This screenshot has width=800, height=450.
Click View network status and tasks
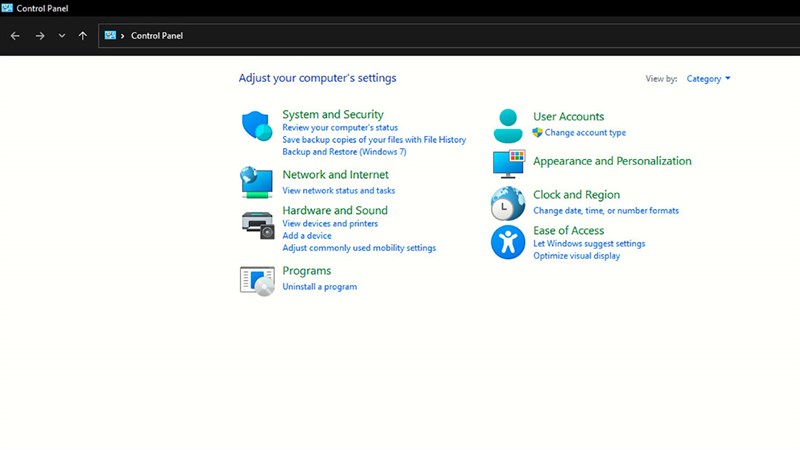pos(338,190)
